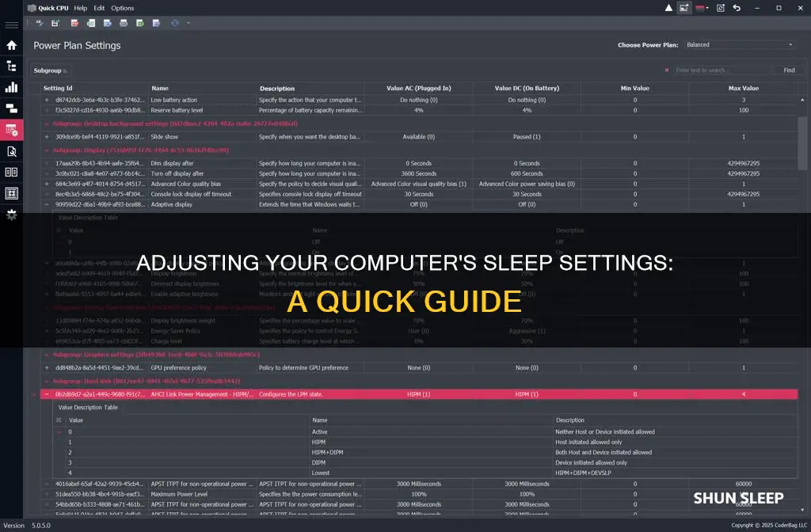This screenshot has width=811, height=532.
Task: Open the book-style sidebar icon
Action: 11,172
